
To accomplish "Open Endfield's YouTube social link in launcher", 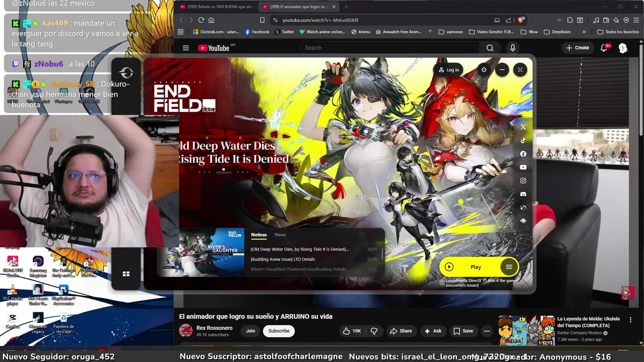I will pyautogui.click(x=523, y=167).
